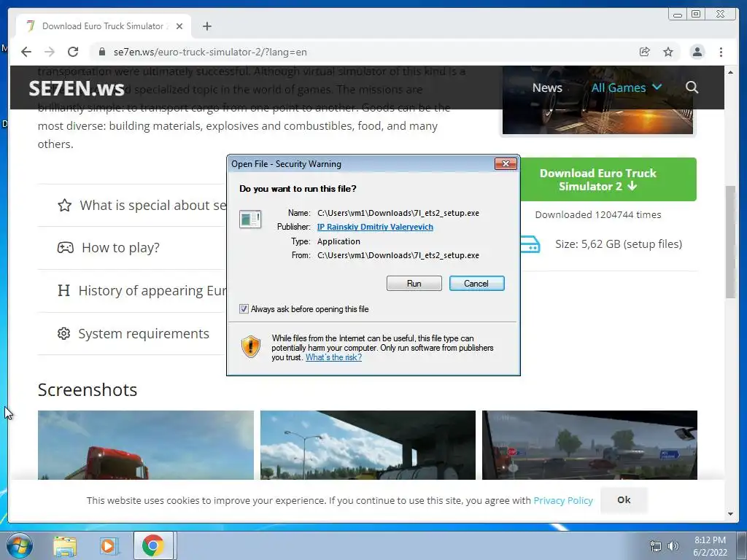Click the scrollbar up arrow
Screen dimensions: 747x560
[x=730, y=72]
